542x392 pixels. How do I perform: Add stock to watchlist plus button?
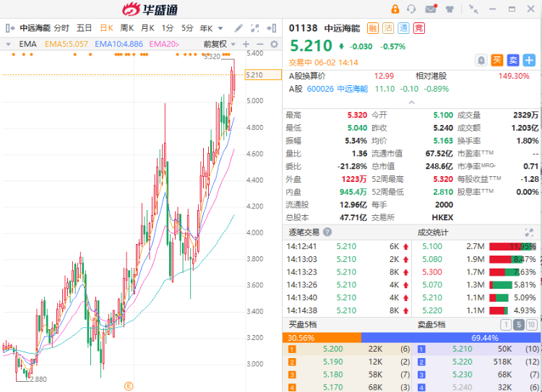(x=529, y=61)
